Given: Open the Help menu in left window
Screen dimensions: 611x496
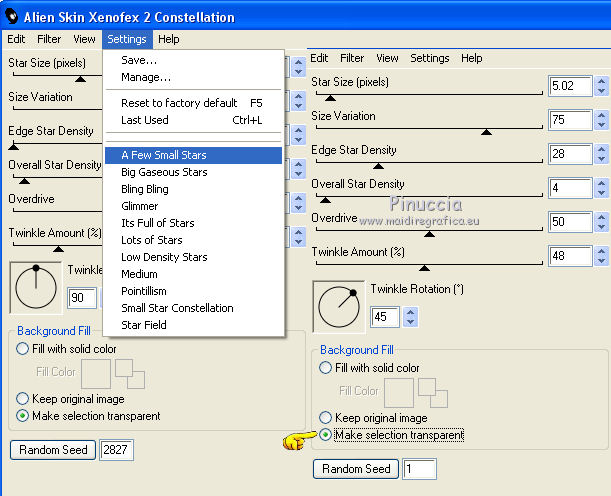Looking at the screenshot, I should pos(169,39).
